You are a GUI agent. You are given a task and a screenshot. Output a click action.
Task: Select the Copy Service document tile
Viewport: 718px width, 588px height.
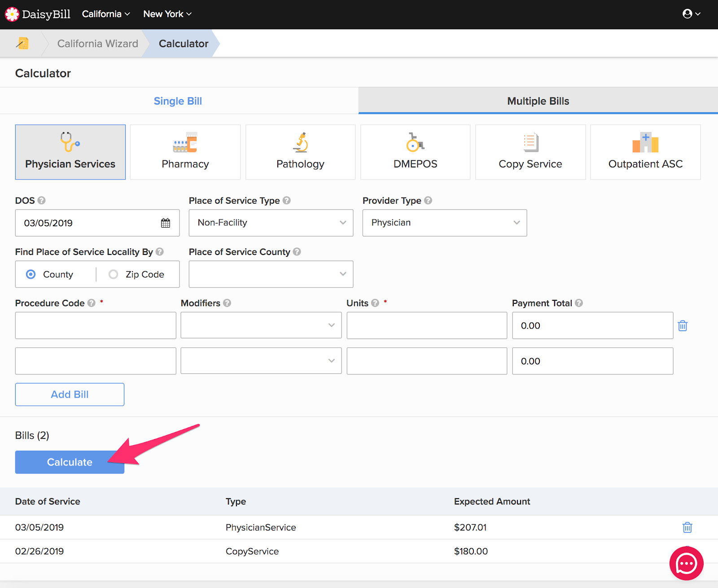(530, 152)
